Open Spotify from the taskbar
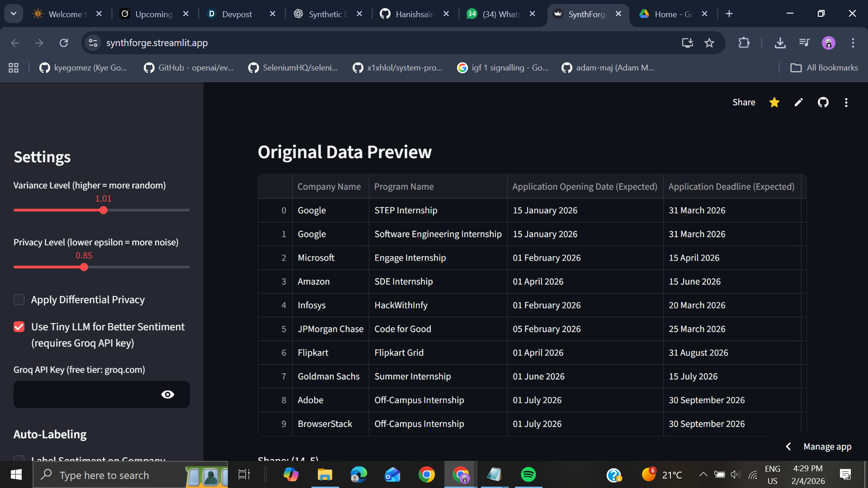Viewport: 868px width, 488px height. point(528,474)
